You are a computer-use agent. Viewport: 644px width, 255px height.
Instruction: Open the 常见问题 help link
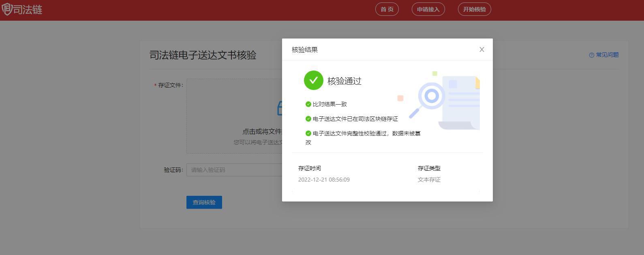point(607,55)
